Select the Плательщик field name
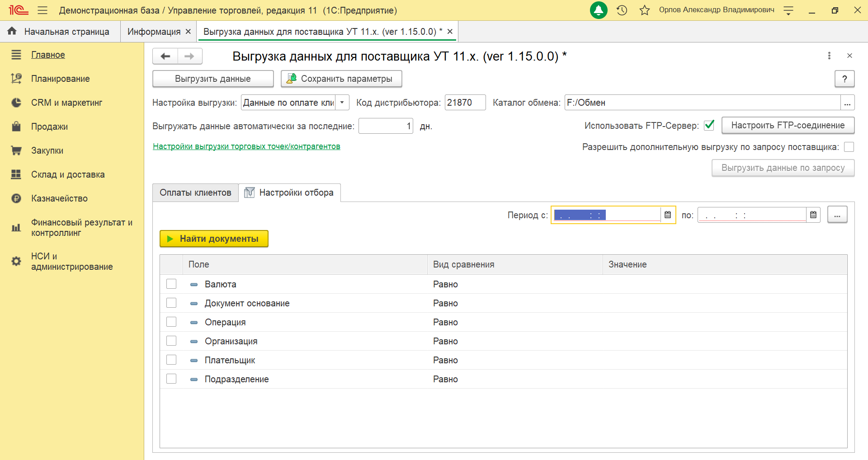868x460 pixels. (x=230, y=360)
